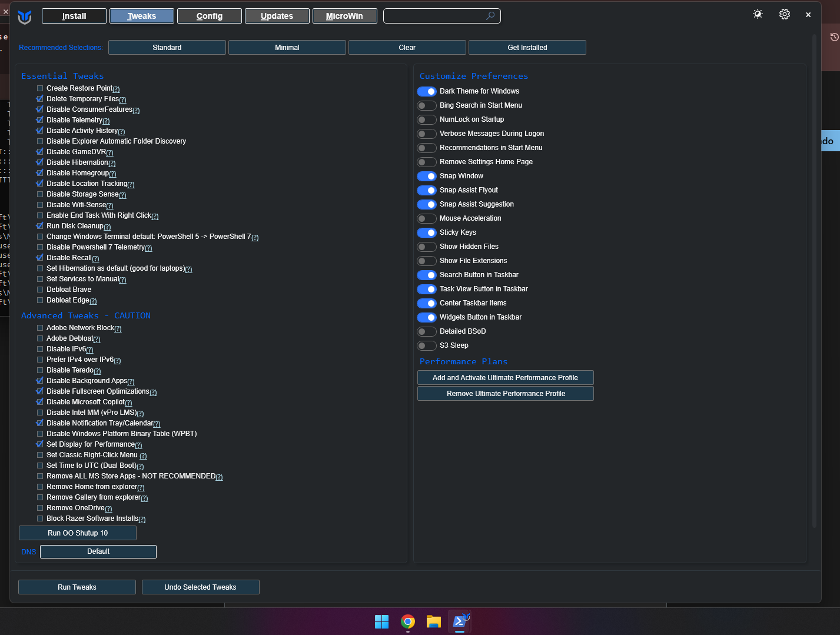The height and width of the screenshot is (635, 840).
Task: Uncheck the Disable ConsumerFeatures checkbox
Action: tap(40, 109)
